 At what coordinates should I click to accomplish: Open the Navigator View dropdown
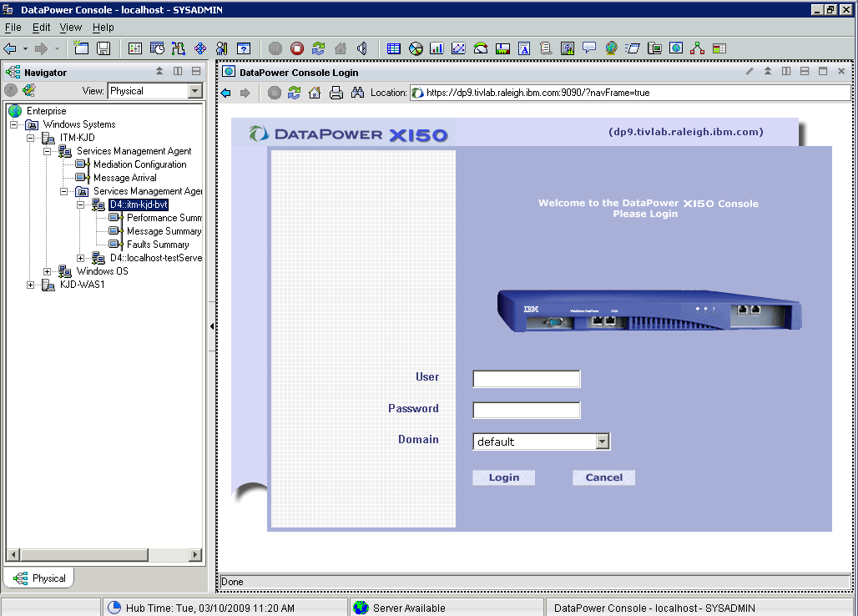pyautogui.click(x=195, y=91)
